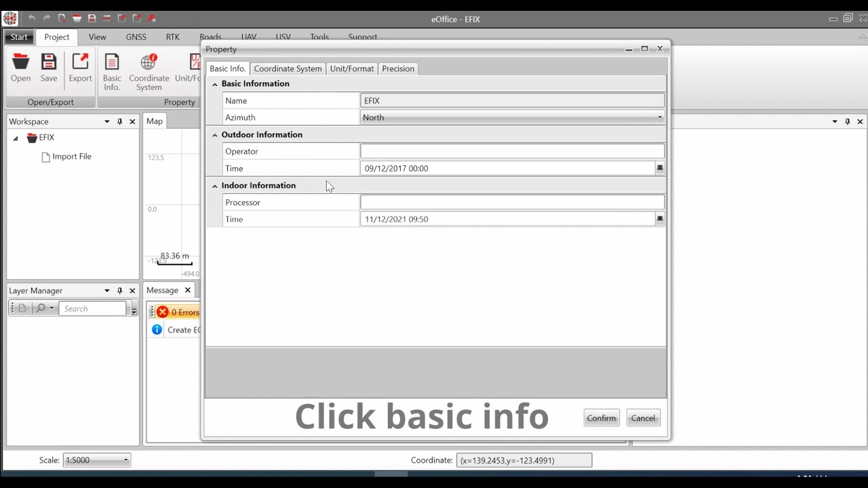
Task: Collapse the Outdoor Information section
Action: (x=215, y=135)
